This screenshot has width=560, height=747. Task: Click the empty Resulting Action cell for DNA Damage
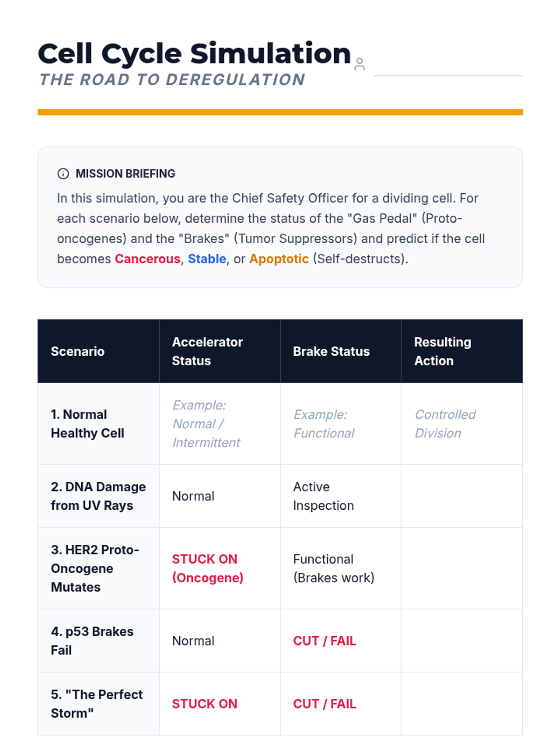click(x=462, y=496)
